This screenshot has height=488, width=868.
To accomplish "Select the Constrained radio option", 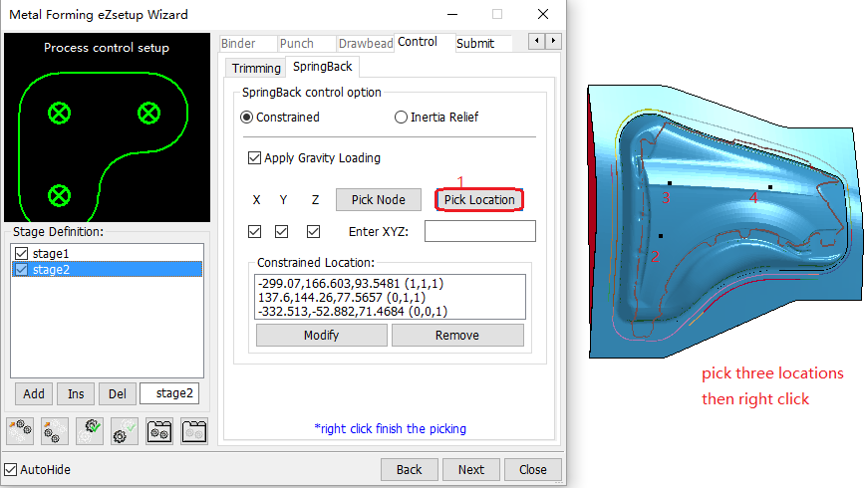I will (247, 118).
